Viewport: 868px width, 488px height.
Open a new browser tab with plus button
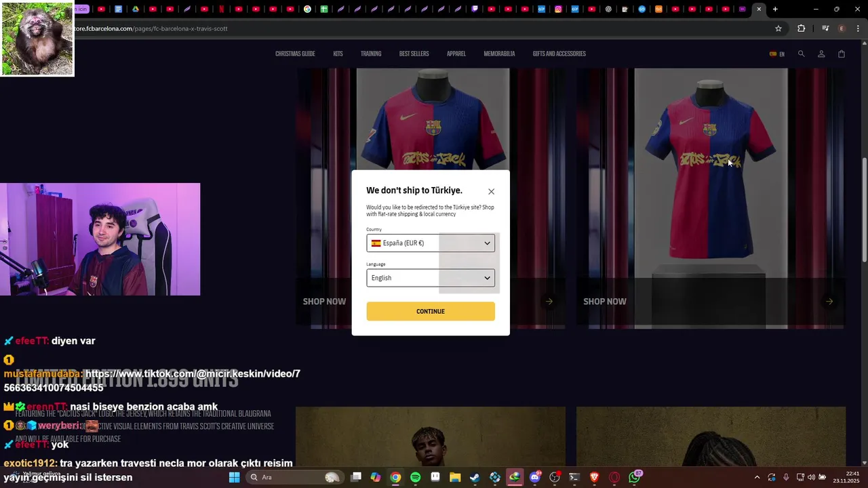(x=775, y=9)
